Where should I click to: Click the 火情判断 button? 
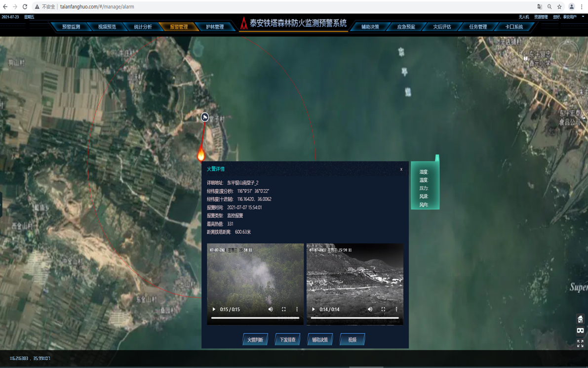(255, 340)
